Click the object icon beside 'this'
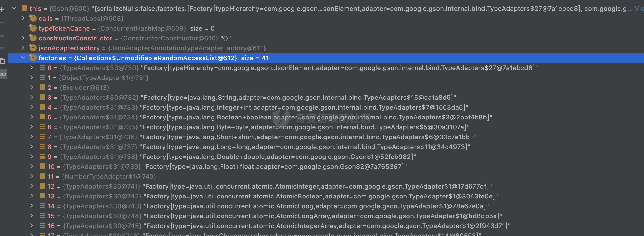 click(x=24, y=8)
